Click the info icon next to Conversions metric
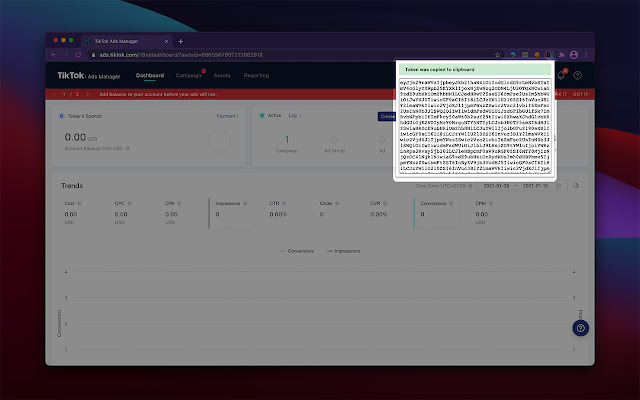This screenshot has height=400, width=640. [x=451, y=203]
